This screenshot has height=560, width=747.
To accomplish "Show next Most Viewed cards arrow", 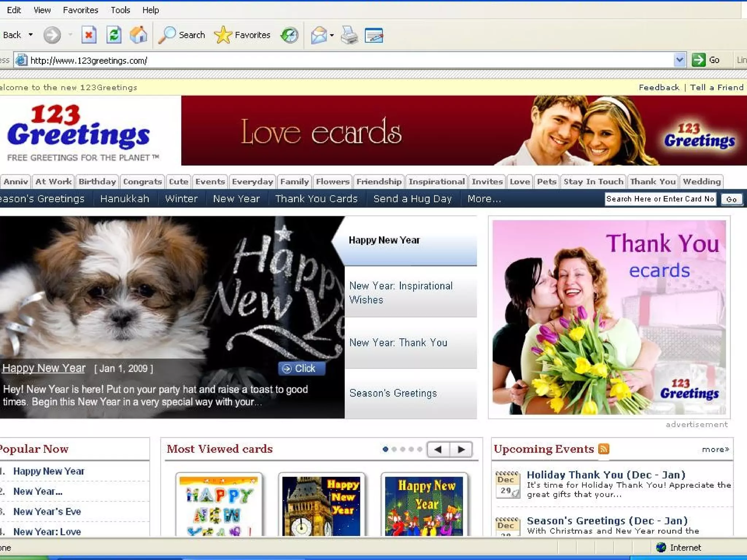I will [461, 449].
